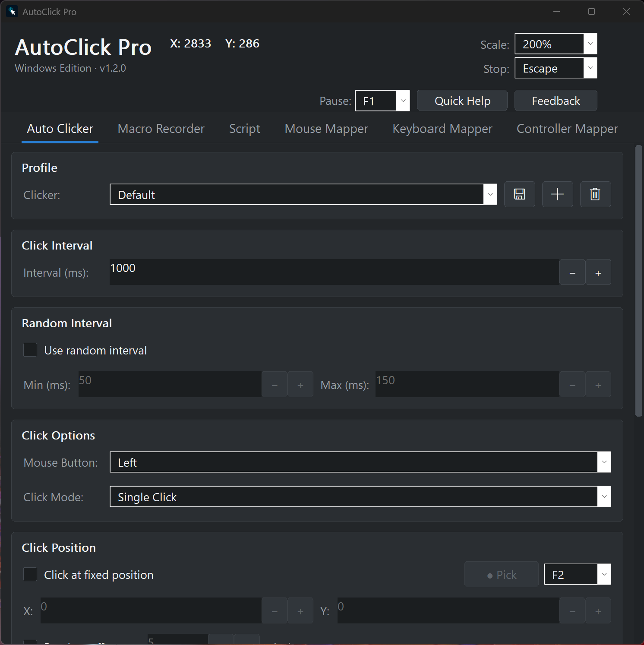Maximize the AutoClick Pro window
This screenshot has width=644, height=645.
[x=591, y=12]
